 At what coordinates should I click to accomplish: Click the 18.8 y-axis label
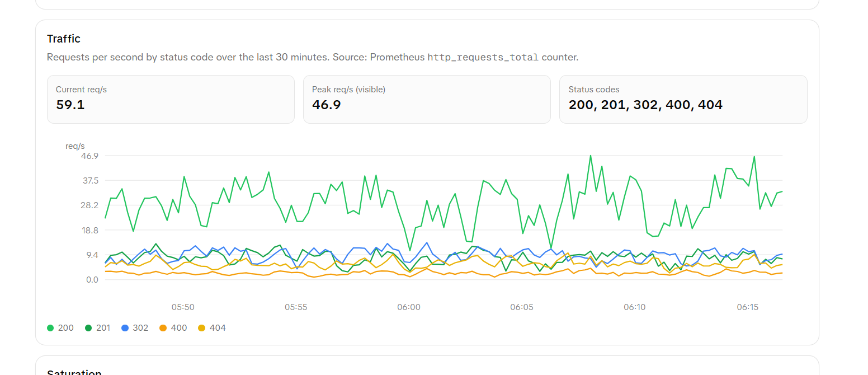pos(89,230)
